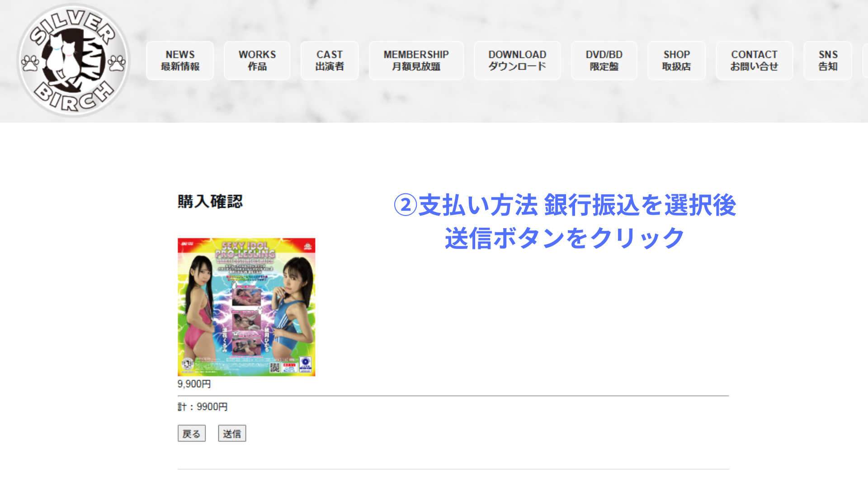Open the NEWS 最新情報 menu

tap(180, 61)
